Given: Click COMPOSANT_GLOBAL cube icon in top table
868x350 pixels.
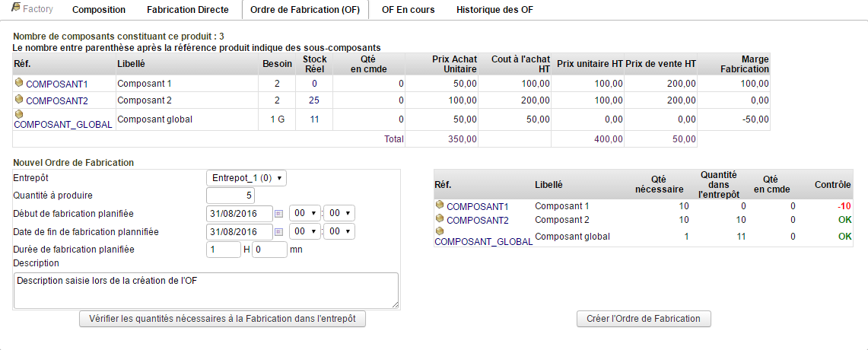Looking at the screenshot, I should click(19, 114).
